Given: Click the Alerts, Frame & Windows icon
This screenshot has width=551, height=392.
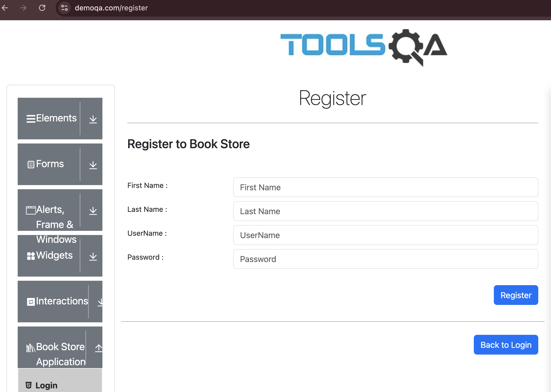Looking at the screenshot, I should 31,210.
